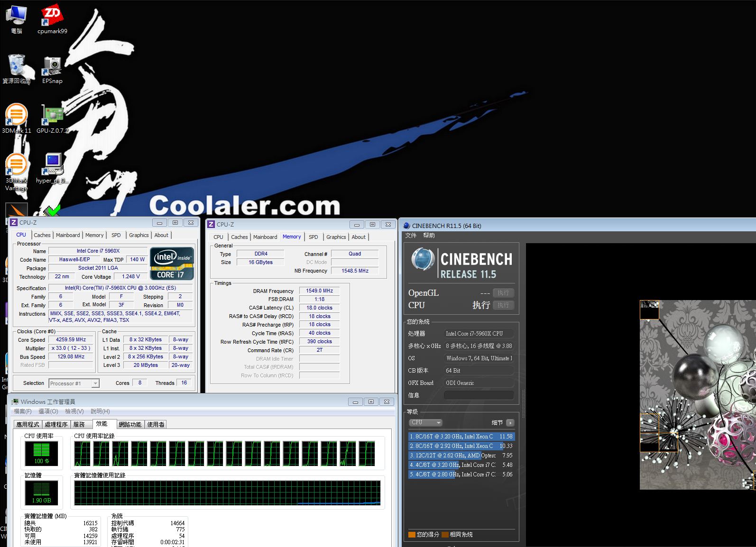Viewport: 756px width, 547px height.
Task: Select ranking row 1 Intel Xeon 11.58
Action: click(x=461, y=437)
